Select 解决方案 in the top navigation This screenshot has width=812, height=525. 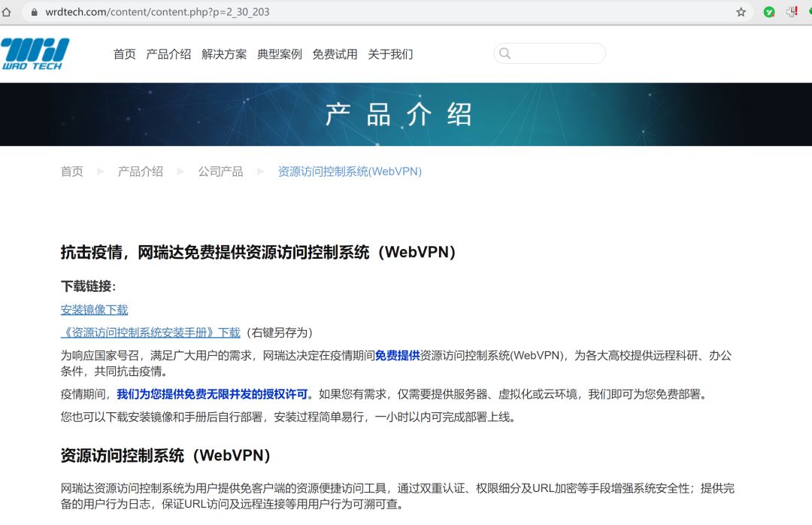coord(224,54)
